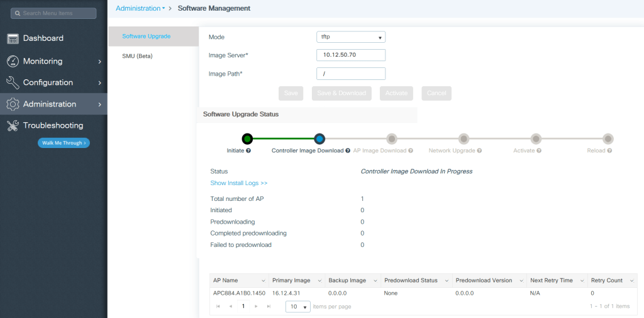Open the AP Name column filter arrow
This screenshot has width=644, height=318.
pos(262,280)
